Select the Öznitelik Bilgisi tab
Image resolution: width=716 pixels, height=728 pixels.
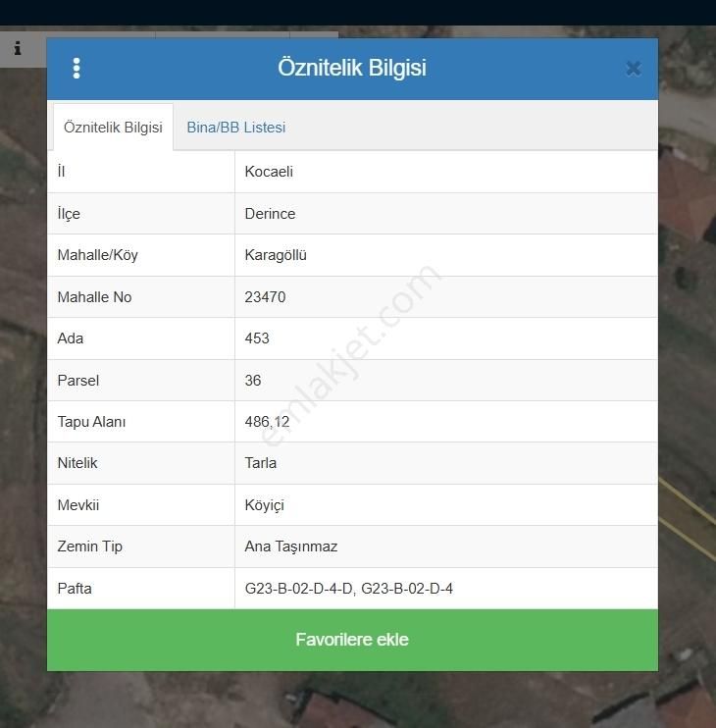[113, 128]
